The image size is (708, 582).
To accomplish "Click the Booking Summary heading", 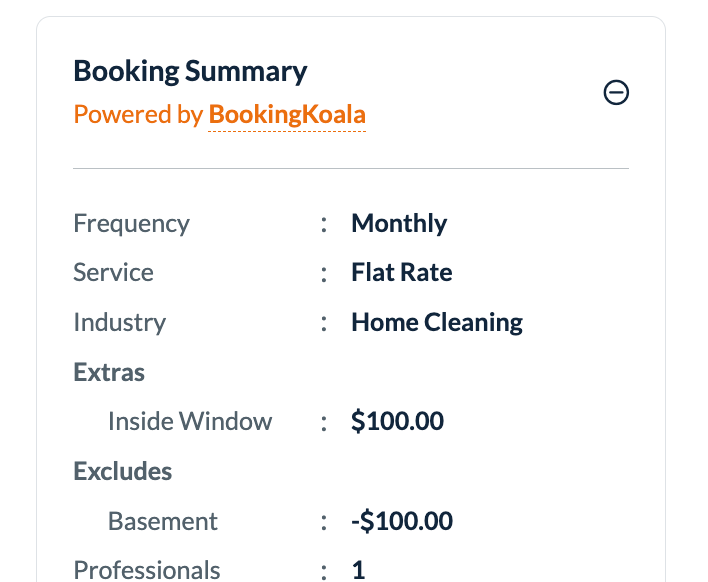I will (190, 72).
